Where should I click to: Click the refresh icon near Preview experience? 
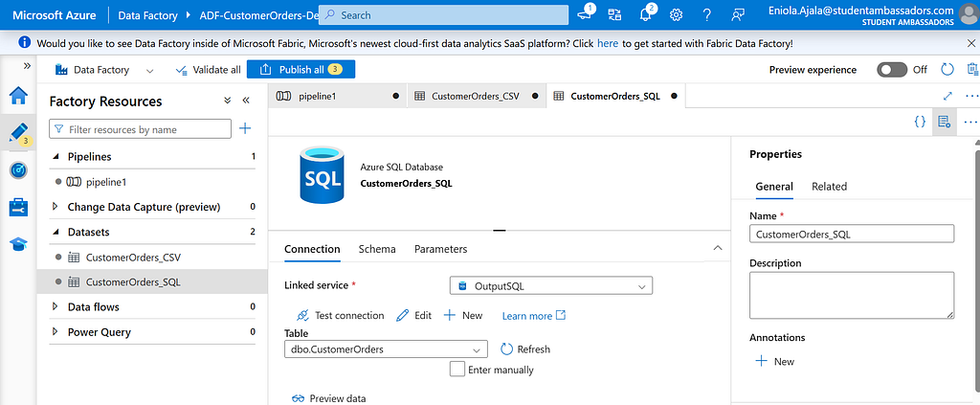947,69
